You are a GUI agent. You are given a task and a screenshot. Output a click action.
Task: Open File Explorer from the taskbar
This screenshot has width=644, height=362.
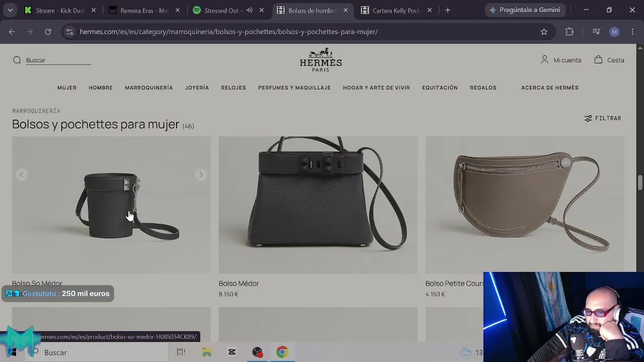tap(207, 352)
